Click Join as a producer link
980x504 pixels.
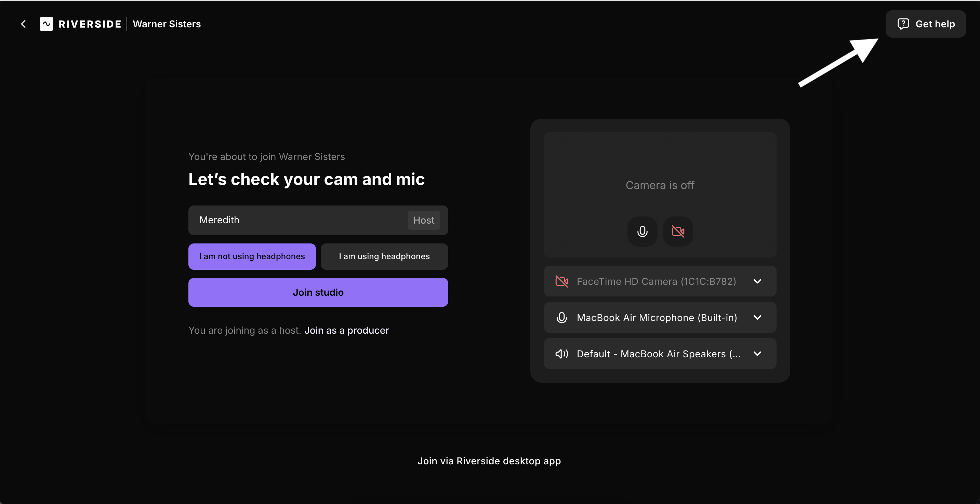347,330
